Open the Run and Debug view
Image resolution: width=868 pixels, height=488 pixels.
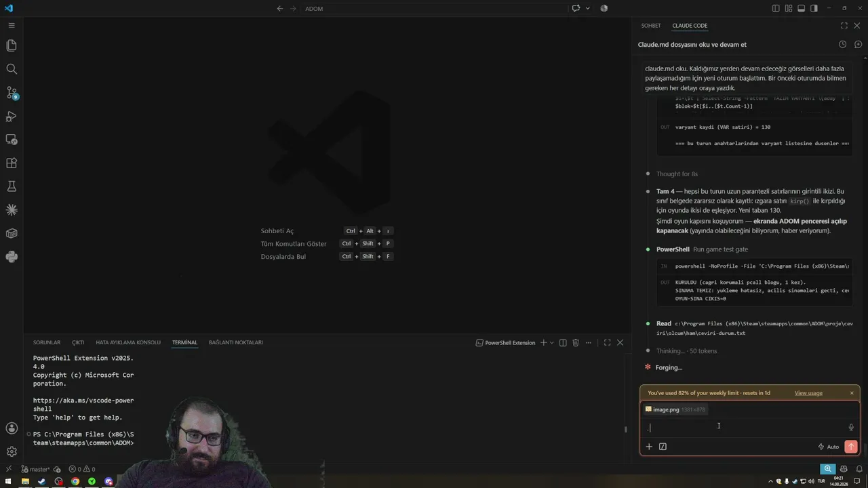12,116
